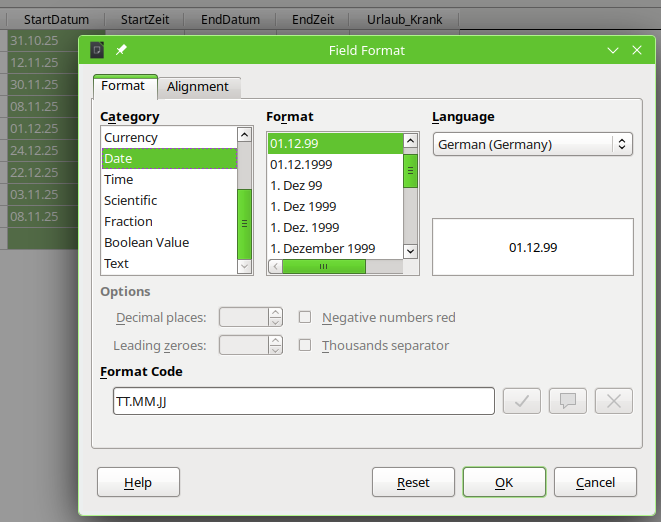The image size is (661, 522).
Task: Select Currency in the Category list
Action: [131, 138]
